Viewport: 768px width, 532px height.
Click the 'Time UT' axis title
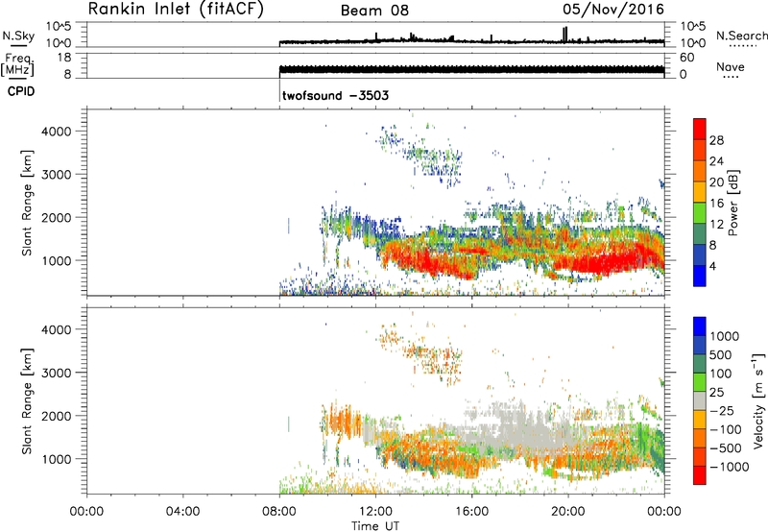[375, 526]
